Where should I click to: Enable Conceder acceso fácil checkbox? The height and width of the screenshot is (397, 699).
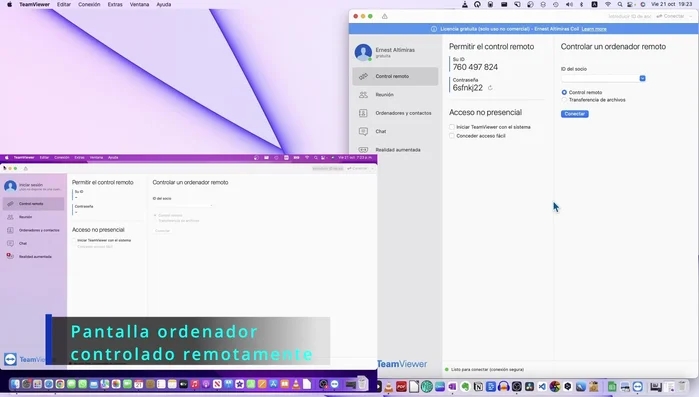coord(452,136)
